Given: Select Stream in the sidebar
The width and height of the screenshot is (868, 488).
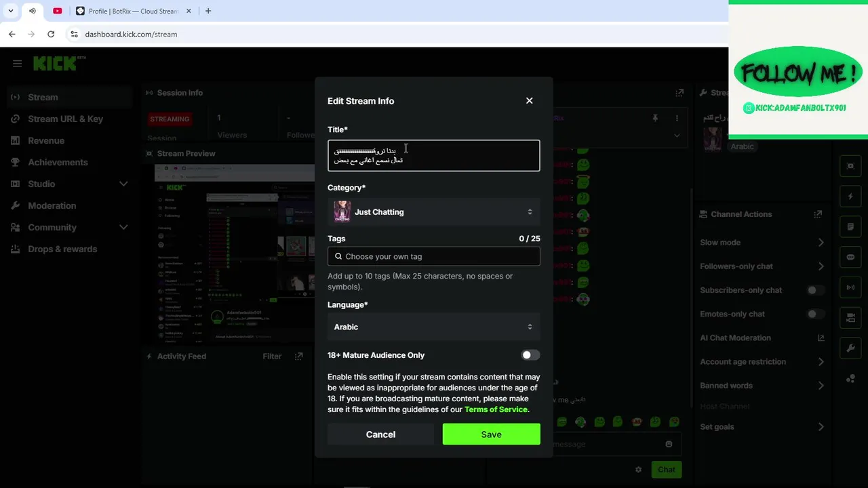Looking at the screenshot, I should [x=68, y=97].
